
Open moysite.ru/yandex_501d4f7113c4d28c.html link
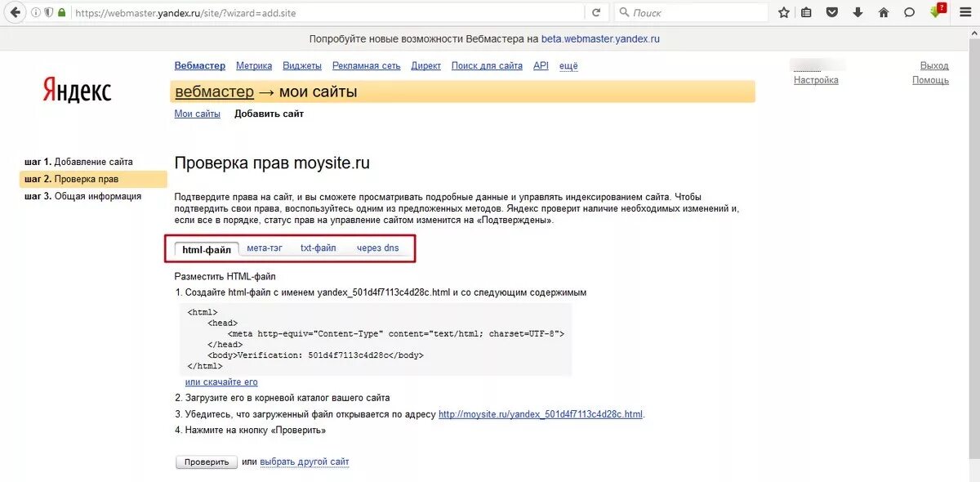pyautogui.click(x=541, y=414)
